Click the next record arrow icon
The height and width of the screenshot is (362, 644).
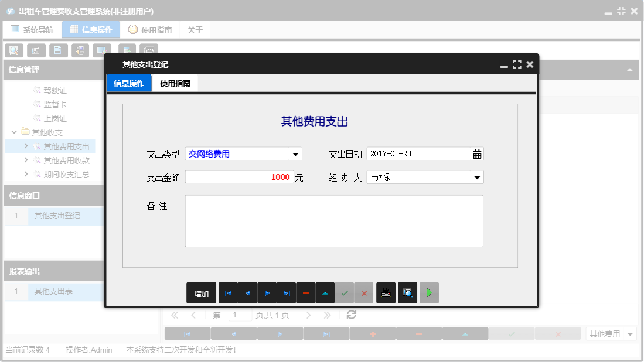pos(267,292)
